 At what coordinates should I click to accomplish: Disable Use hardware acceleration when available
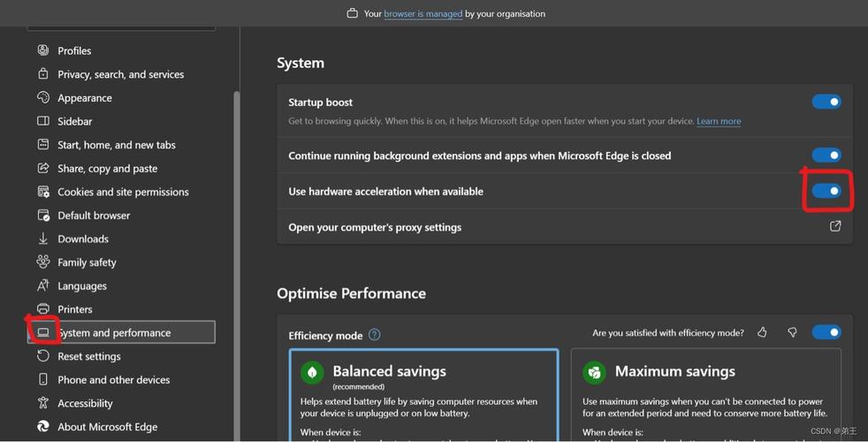[826, 191]
